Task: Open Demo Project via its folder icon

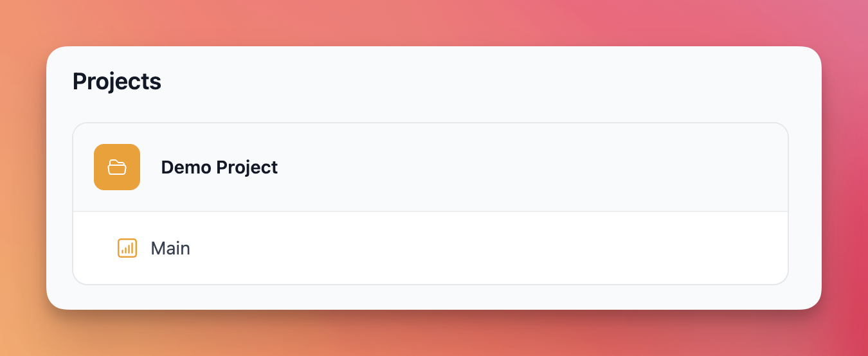Action: coord(117,167)
